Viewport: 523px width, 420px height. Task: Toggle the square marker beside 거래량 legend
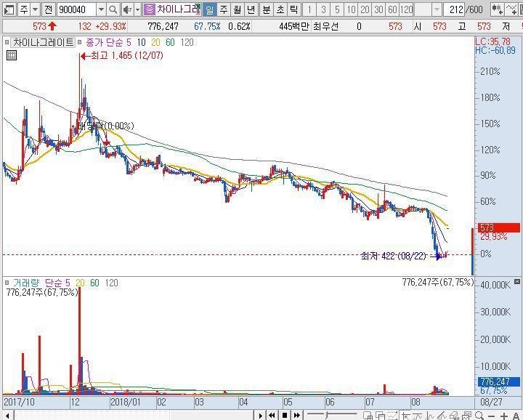tap(7, 283)
